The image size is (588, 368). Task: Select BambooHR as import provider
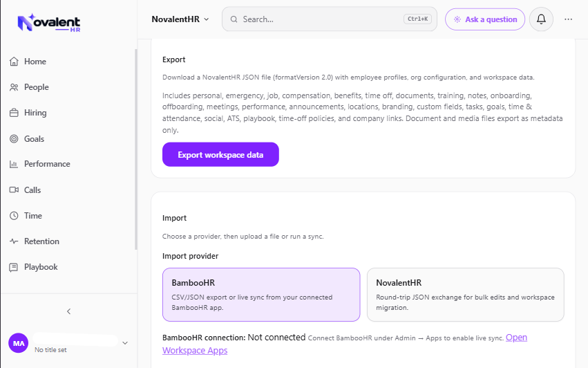tap(261, 295)
